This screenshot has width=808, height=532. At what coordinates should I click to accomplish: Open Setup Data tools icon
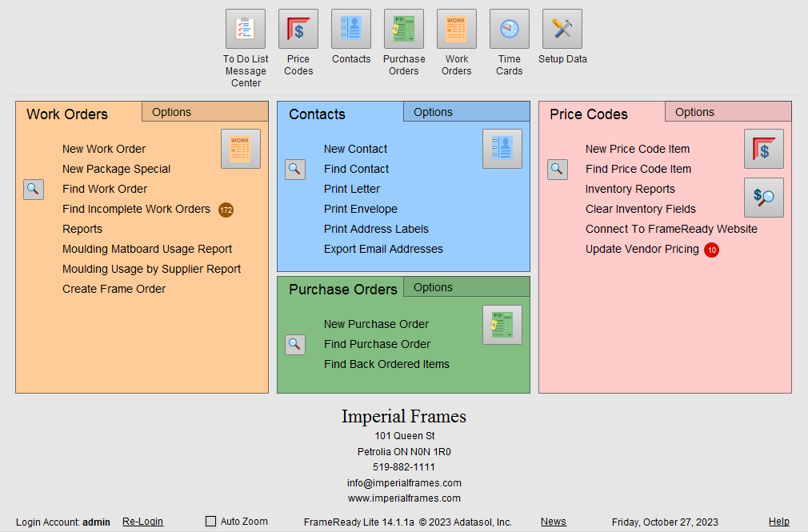point(562,29)
